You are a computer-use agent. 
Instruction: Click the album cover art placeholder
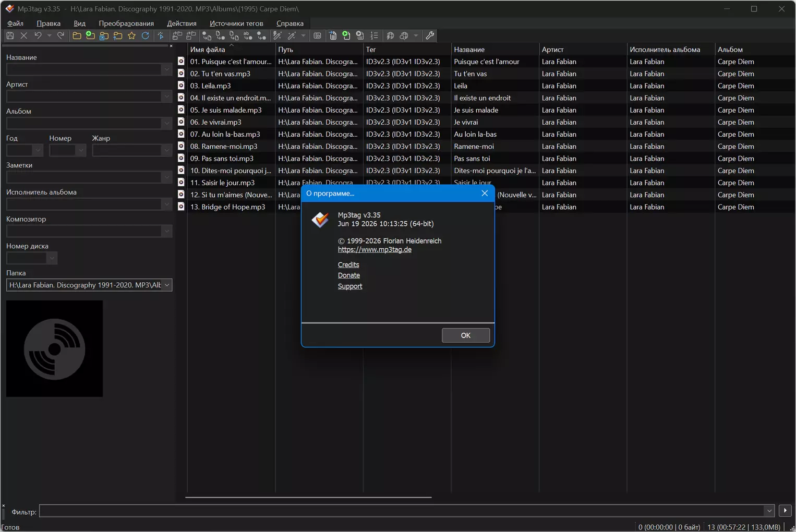(x=54, y=348)
